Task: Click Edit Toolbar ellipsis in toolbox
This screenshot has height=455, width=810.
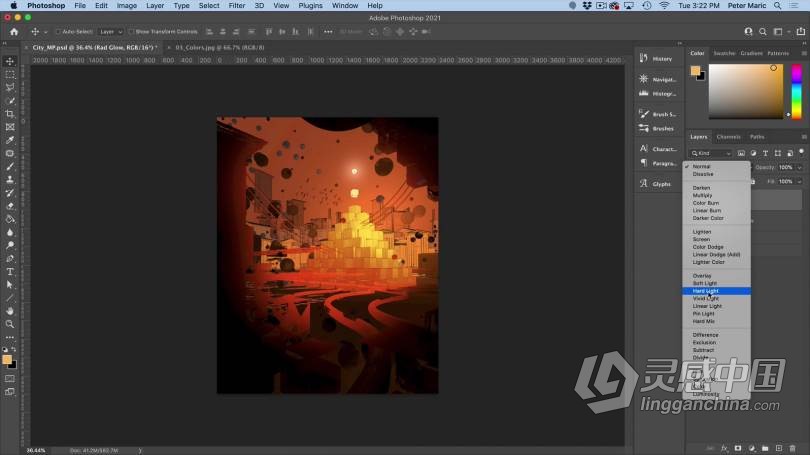Action: tap(10, 337)
